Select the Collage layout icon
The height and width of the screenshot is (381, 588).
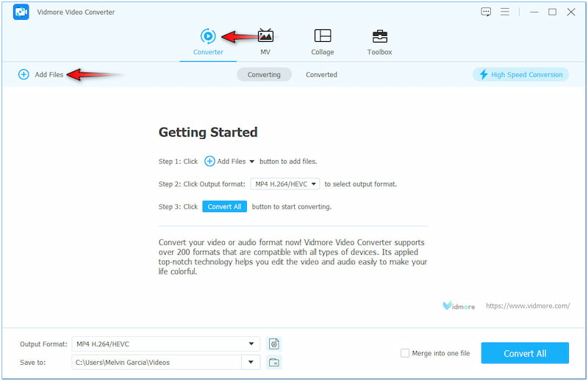(322, 36)
